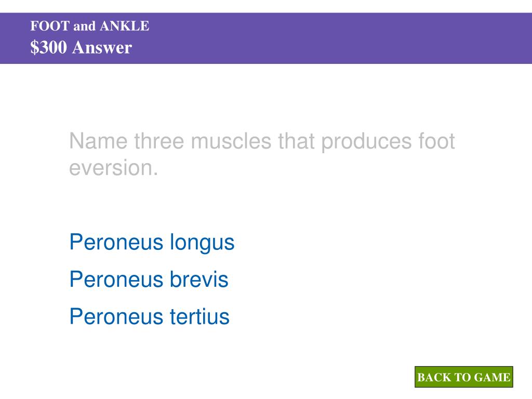Click the word 'longus' in the first answer
Image resolution: width=532 pixels, height=399 pixels.
tap(202, 244)
